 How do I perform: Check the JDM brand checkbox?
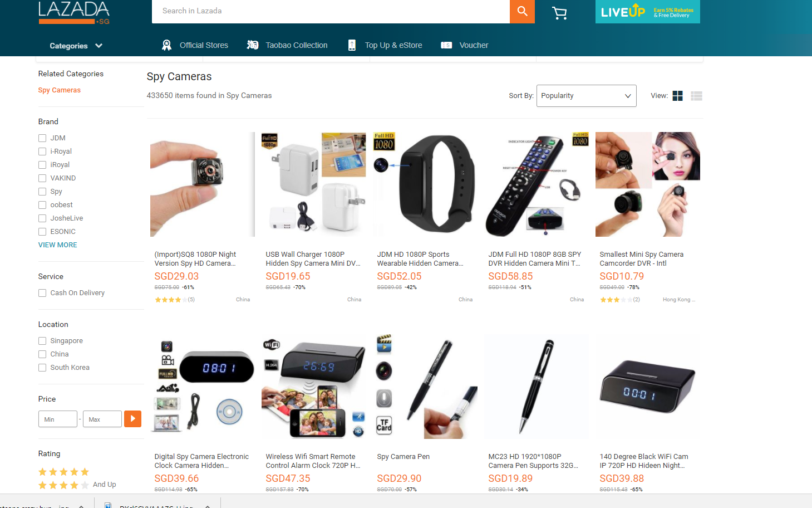point(42,138)
